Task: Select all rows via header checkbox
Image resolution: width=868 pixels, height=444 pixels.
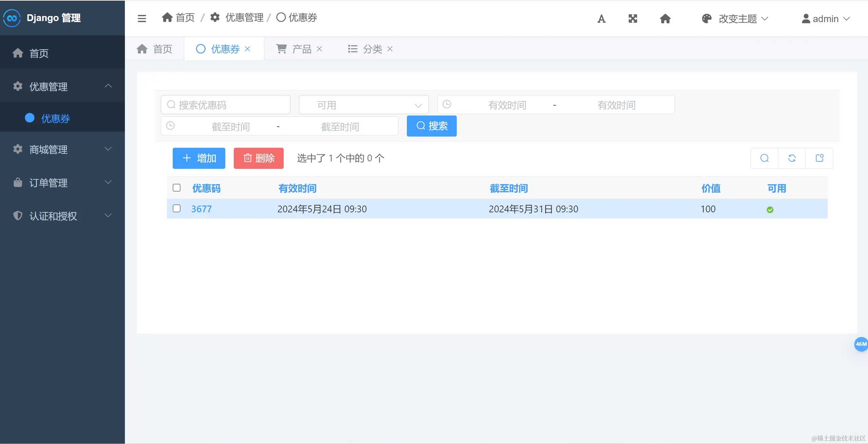Action: pos(176,188)
